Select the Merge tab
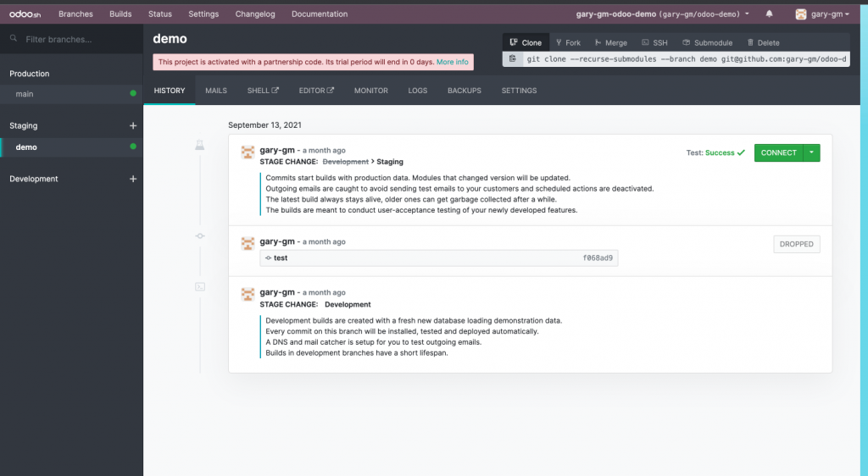Image resolution: width=868 pixels, height=476 pixels. click(611, 42)
